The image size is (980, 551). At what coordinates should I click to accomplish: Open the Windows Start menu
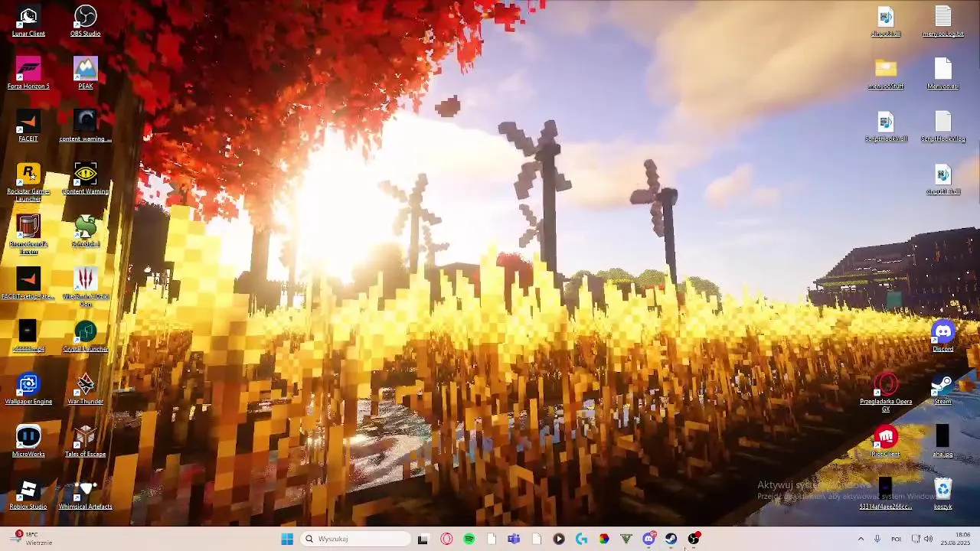tap(287, 539)
